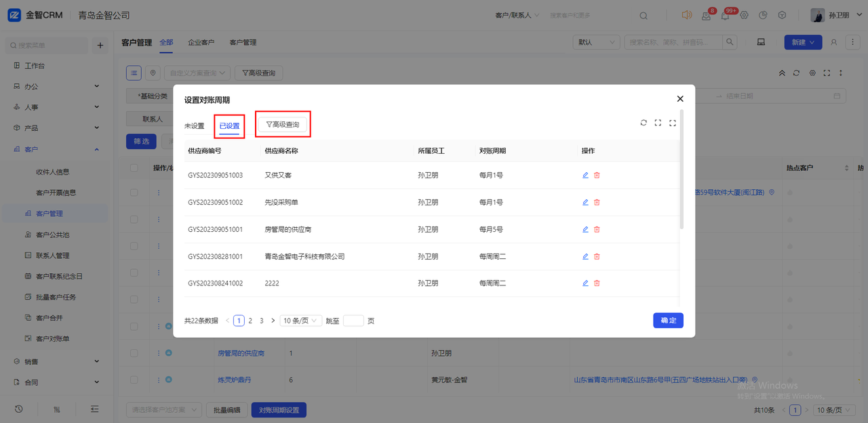Viewport: 868px width, 423px height.
Task: Go to page 2 in the dialog
Action: click(250, 321)
